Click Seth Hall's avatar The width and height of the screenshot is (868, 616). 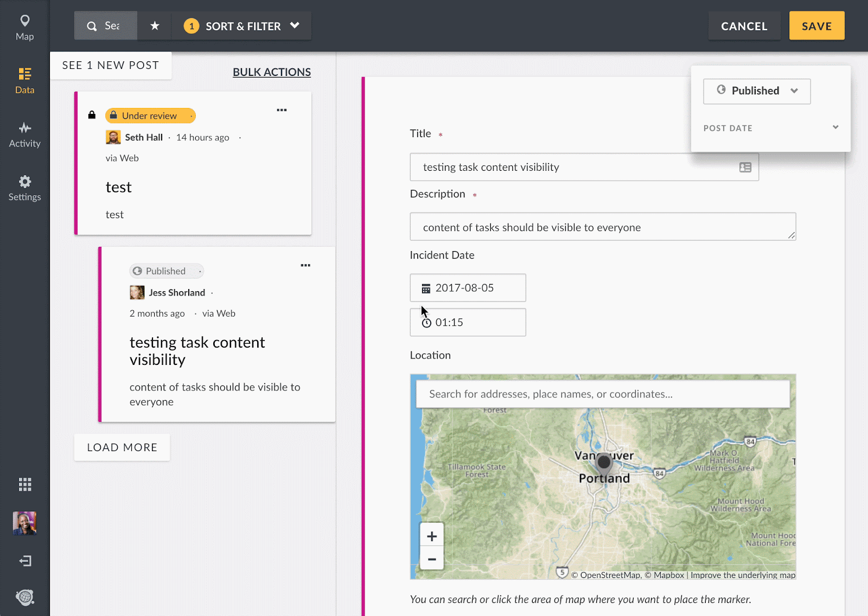pos(113,137)
